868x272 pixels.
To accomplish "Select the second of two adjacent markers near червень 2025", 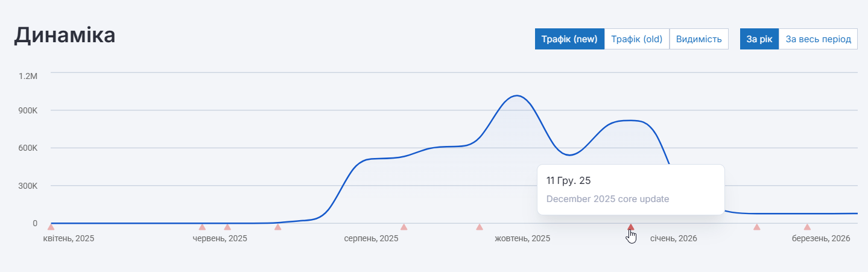I will pyautogui.click(x=227, y=227).
